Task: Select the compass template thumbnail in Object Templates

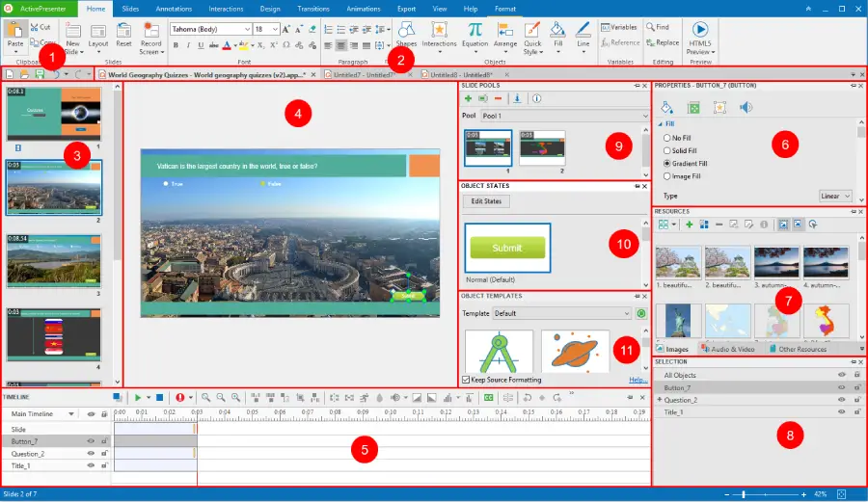Action: pyautogui.click(x=499, y=352)
